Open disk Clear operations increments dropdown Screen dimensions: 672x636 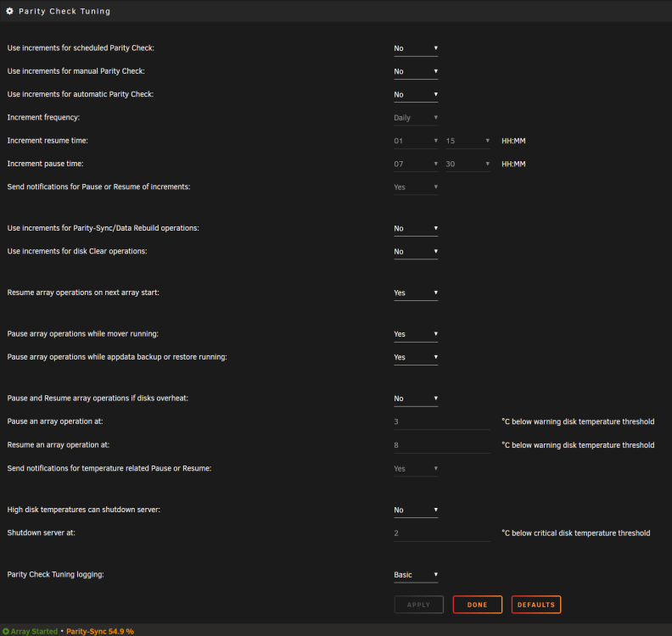click(x=416, y=251)
